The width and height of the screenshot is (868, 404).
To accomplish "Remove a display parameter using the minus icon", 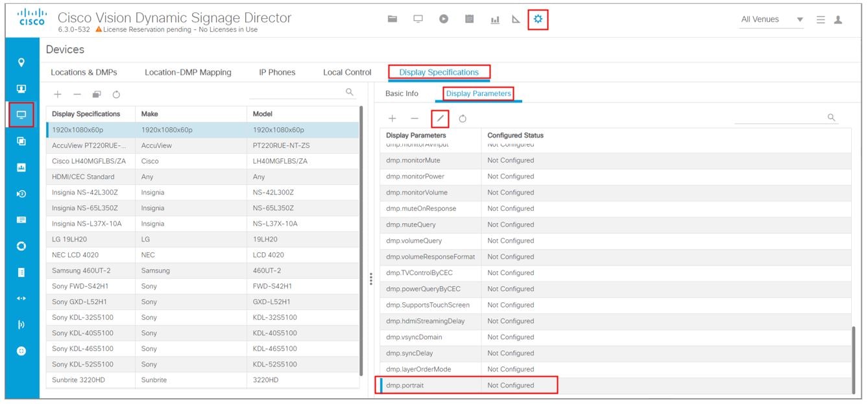I will 414,118.
